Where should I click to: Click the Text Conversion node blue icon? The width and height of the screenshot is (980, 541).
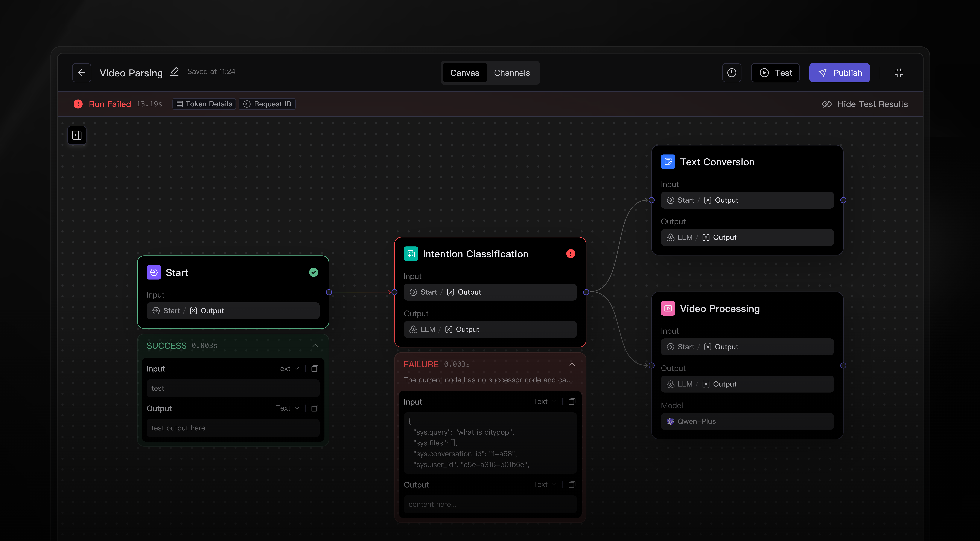(x=668, y=162)
